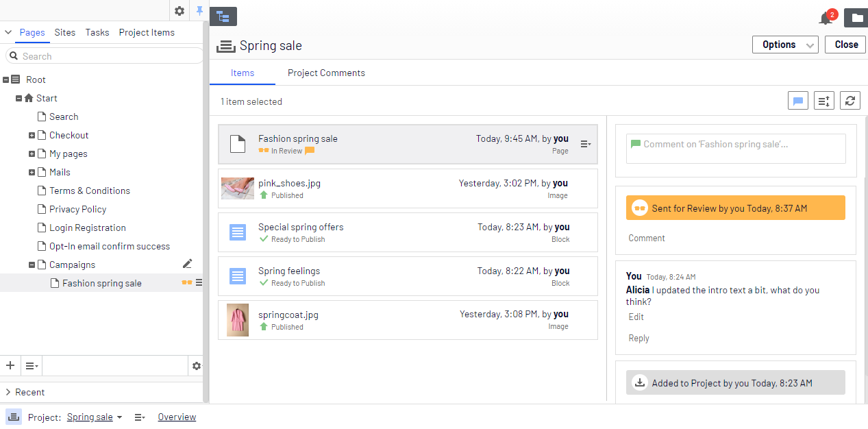This screenshot has height=429, width=868.
Task: Collapse the Root tree node
Action: tap(6, 79)
